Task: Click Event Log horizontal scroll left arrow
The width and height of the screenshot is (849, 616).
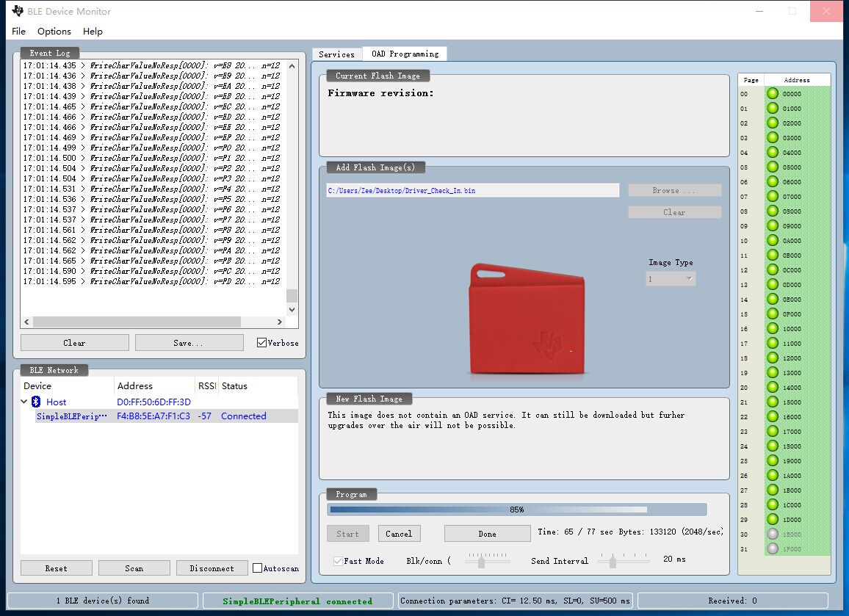Action: pyautogui.click(x=26, y=322)
